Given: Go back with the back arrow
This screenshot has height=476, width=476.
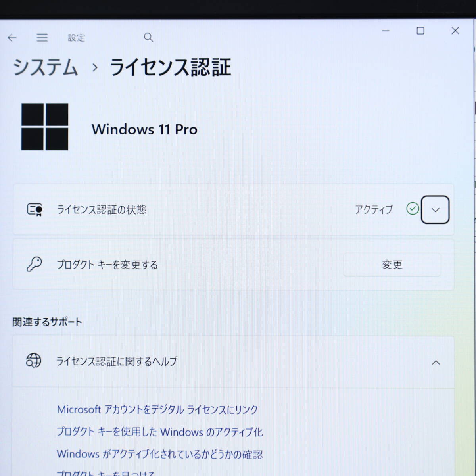Looking at the screenshot, I should [12, 38].
